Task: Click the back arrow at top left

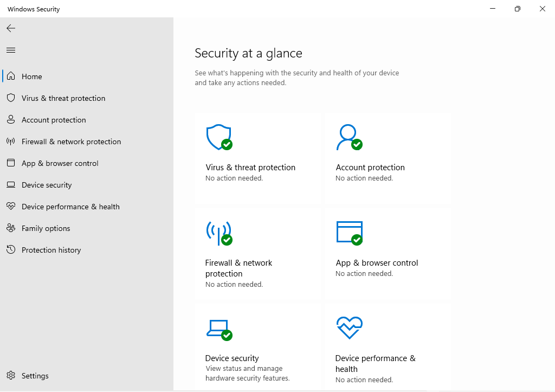Action: 10,28
